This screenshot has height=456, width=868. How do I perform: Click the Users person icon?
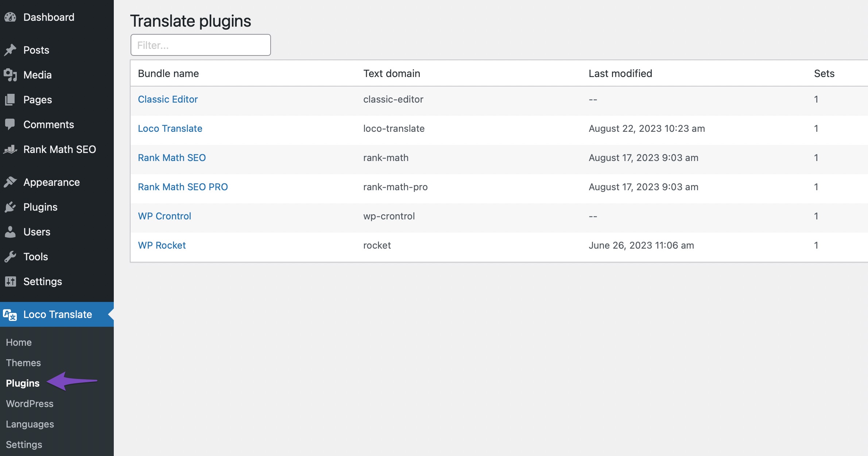(x=10, y=232)
